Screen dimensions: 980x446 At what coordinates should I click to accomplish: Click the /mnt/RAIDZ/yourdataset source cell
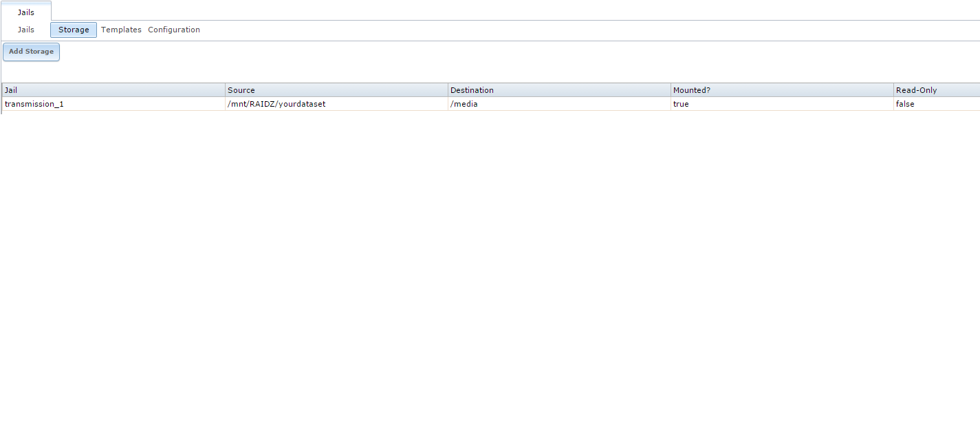336,104
